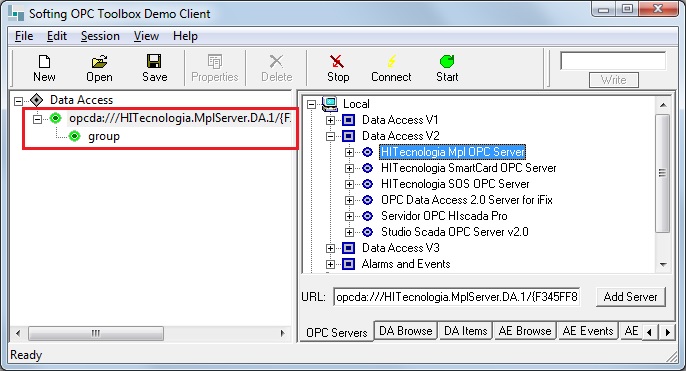Expand the Data Access V1 node

[330, 120]
